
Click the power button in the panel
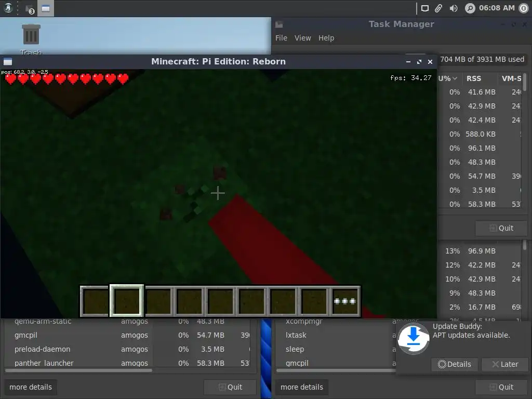[524, 8]
